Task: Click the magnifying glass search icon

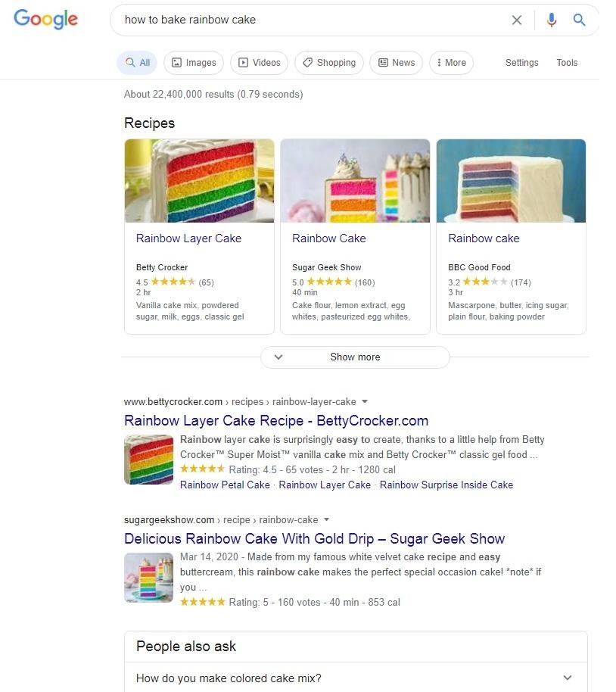Action: coord(579,20)
